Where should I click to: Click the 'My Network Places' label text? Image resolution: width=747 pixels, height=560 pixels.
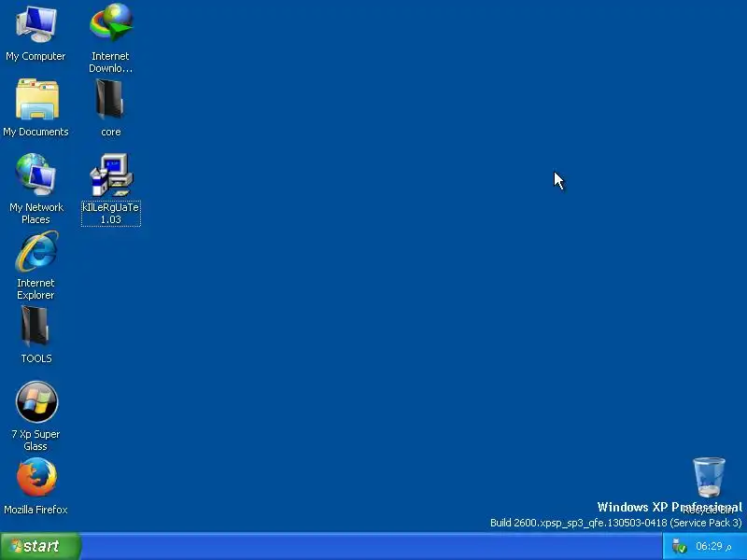tap(36, 214)
